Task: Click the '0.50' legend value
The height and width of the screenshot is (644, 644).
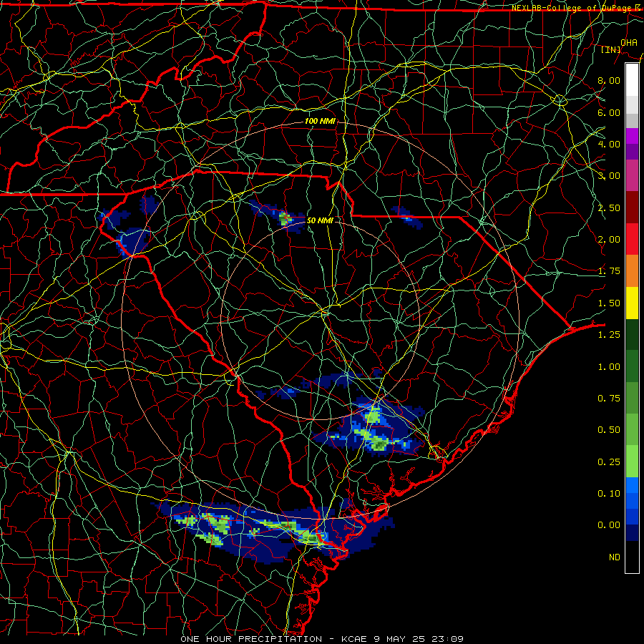Action: (609, 430)
